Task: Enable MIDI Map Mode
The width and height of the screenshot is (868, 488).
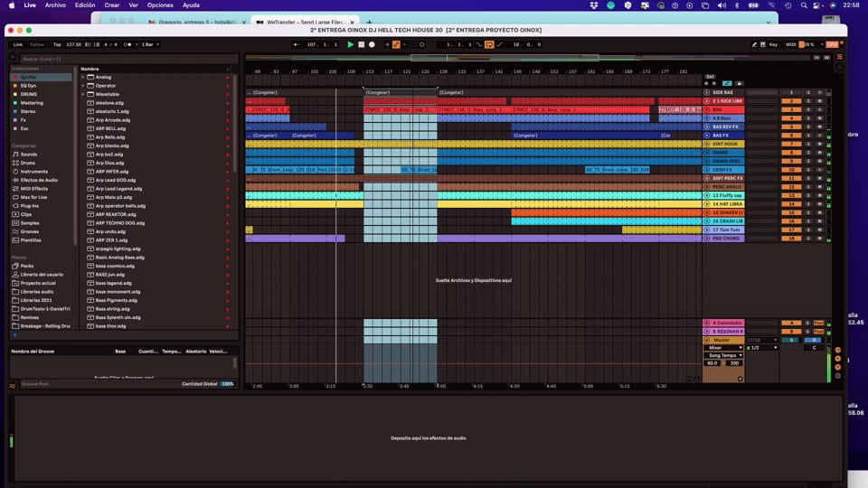Action: (x=791, y=44)
